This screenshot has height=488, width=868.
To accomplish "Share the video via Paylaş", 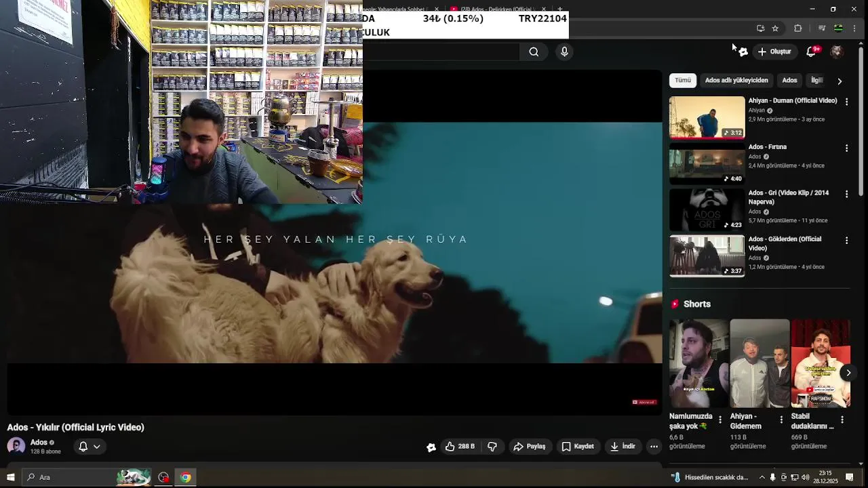I will (x=530, y=447).
